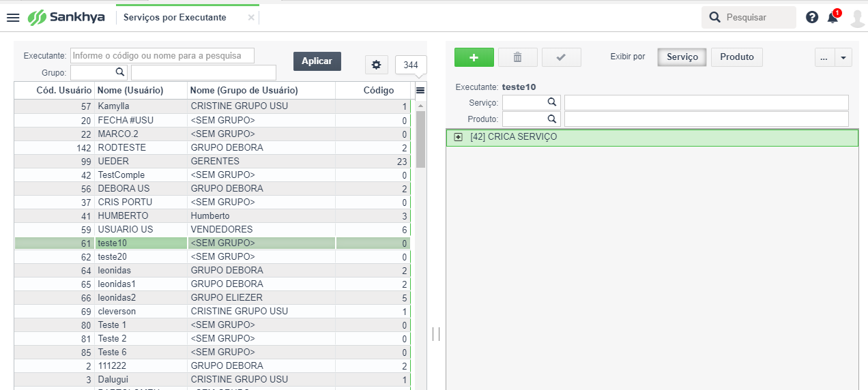
Task: Open the dropdown arrow beside ellipsis
Action: [x=843, y=57]
